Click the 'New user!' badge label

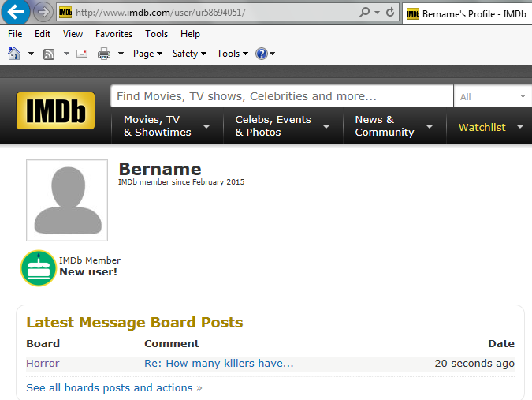(88, 272)
